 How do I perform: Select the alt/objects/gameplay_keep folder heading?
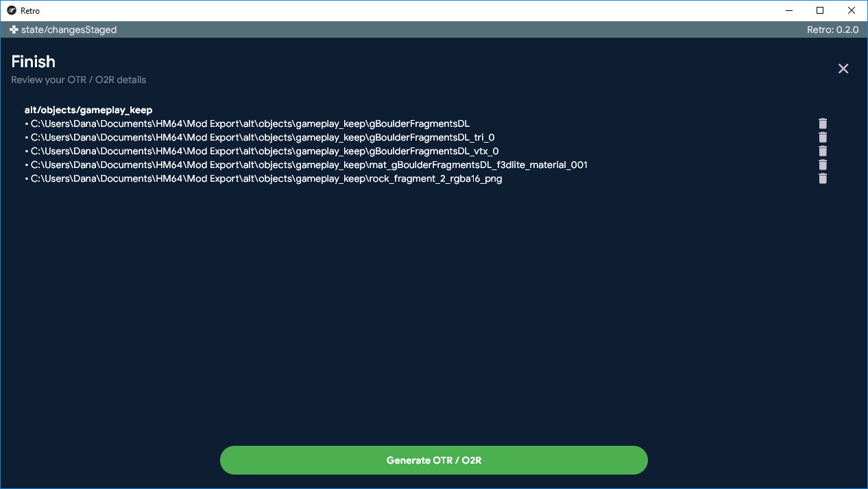click(x=88, y=110)
